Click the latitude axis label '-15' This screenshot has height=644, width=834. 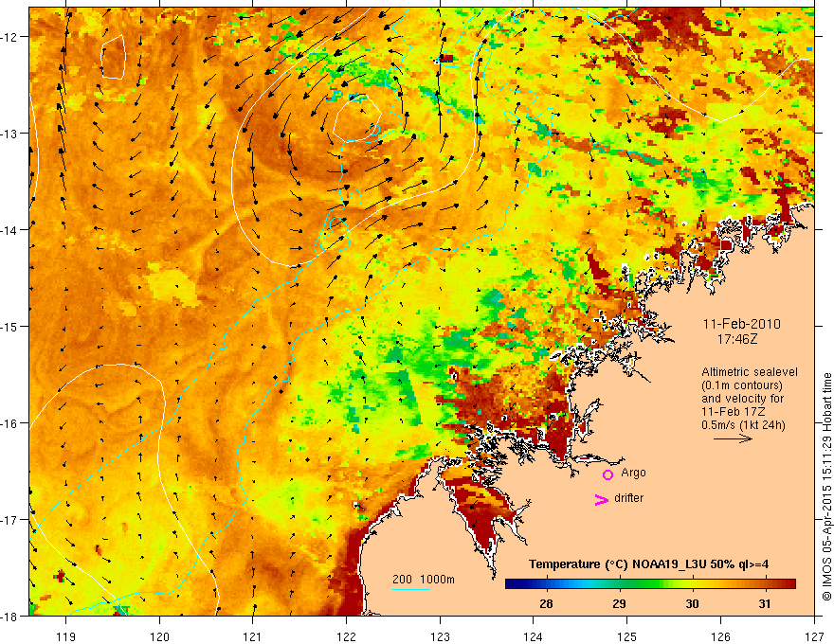pyautogui.click(x=10, y=326)
